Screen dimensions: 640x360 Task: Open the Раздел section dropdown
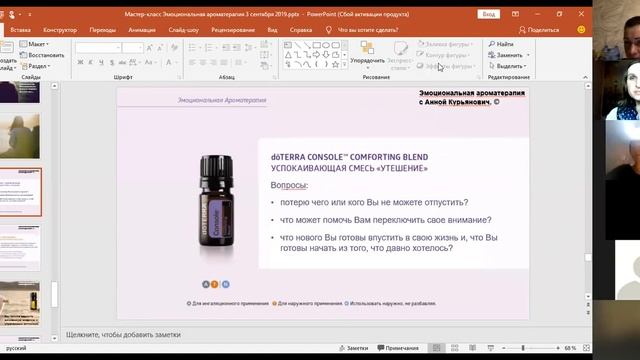[36, 66]
